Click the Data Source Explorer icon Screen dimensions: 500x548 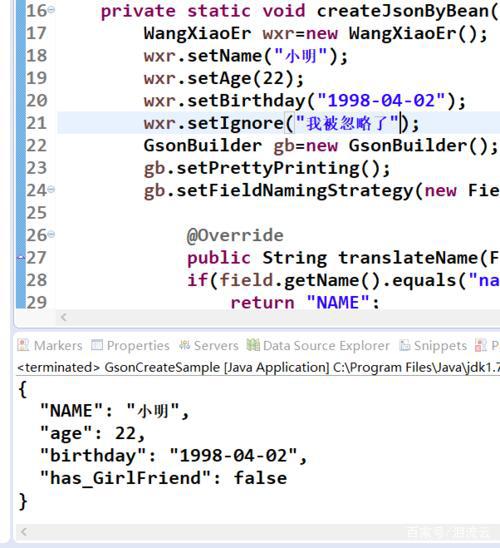[x=253, y=345]
